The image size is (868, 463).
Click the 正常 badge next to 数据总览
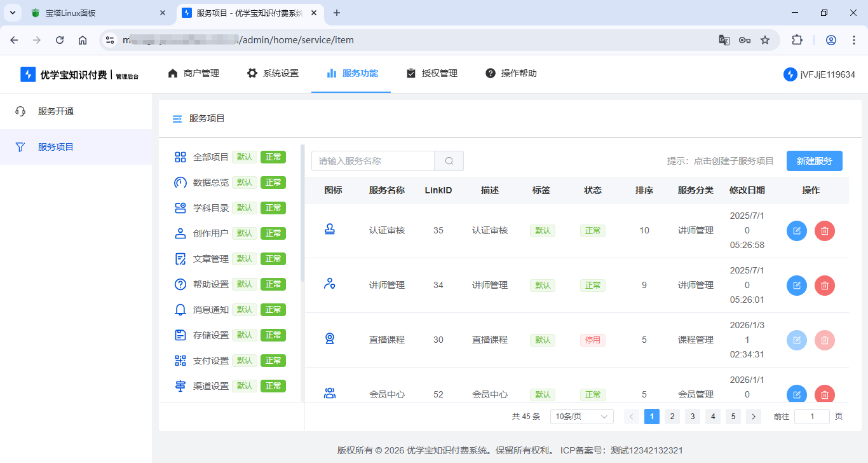click(273, 183)
